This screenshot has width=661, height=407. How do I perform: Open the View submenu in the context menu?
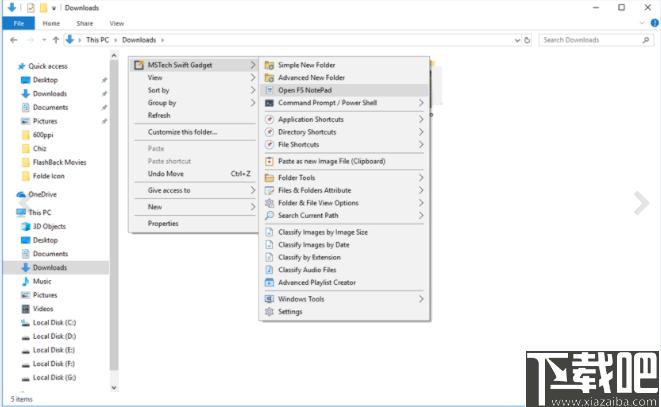194,78
